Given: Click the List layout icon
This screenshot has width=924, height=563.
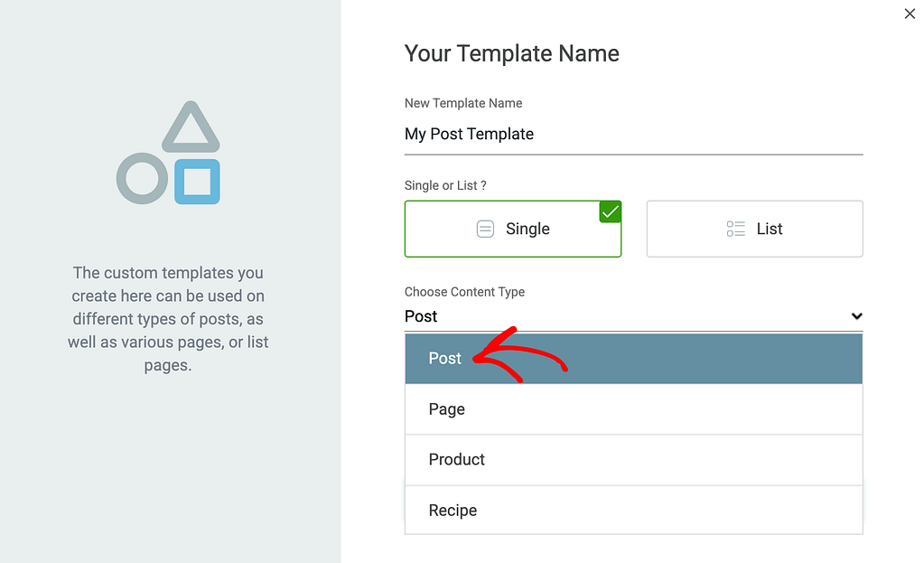Looking at the screenshot, I should tap(735, 229).
